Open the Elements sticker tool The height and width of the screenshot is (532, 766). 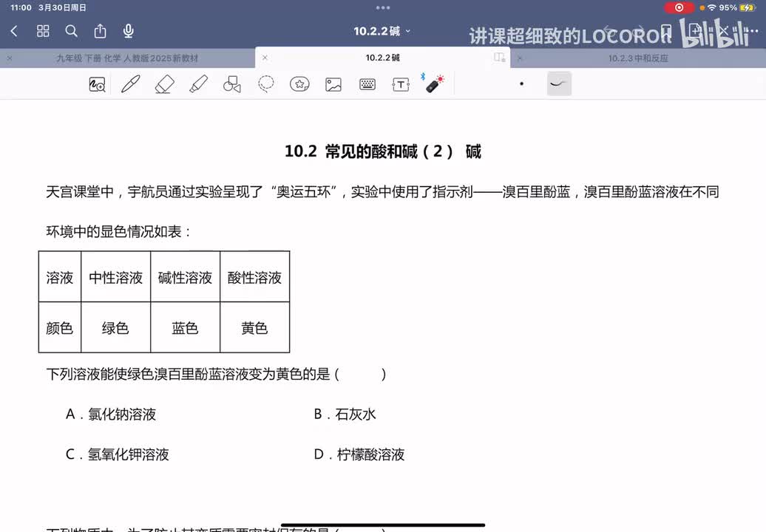(299, 84)
